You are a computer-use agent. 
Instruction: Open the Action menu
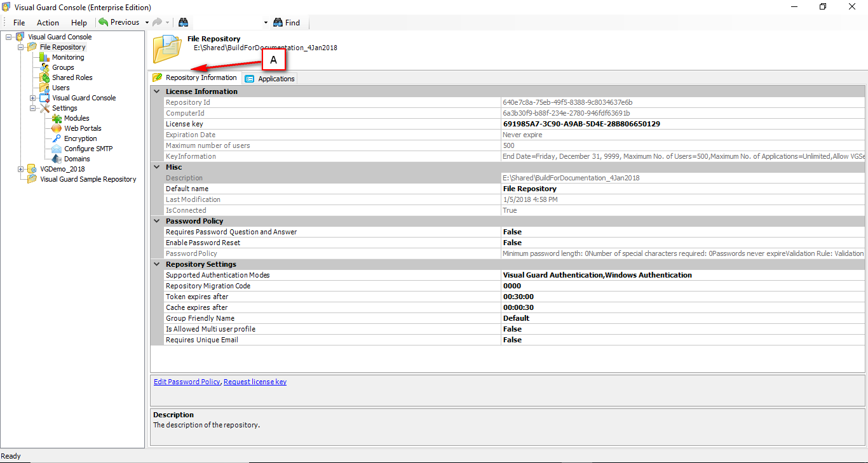point(48,22)
